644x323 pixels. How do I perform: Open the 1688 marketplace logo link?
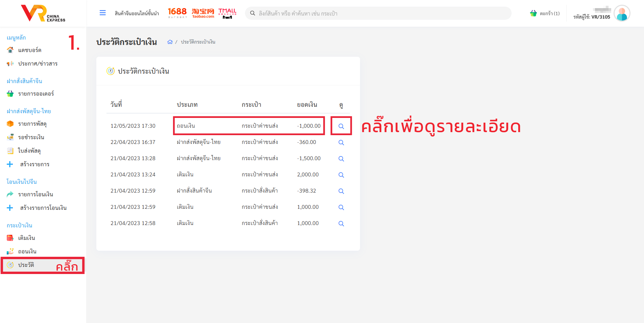pyautogui.click(x=177, y=13)
